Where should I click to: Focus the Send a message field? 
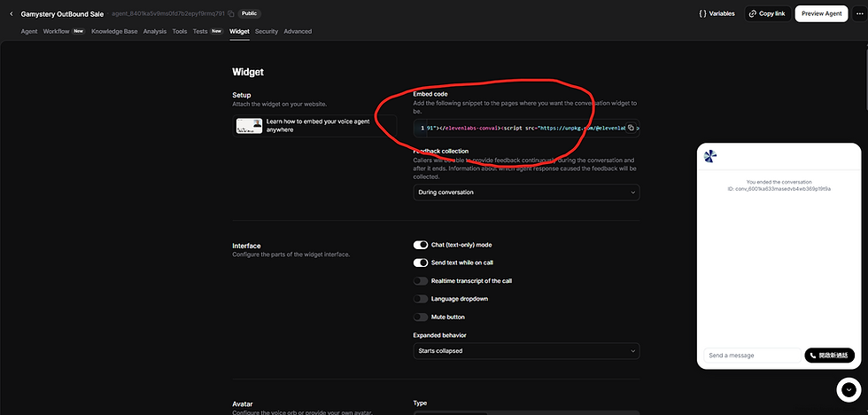(x=752, y=356)
